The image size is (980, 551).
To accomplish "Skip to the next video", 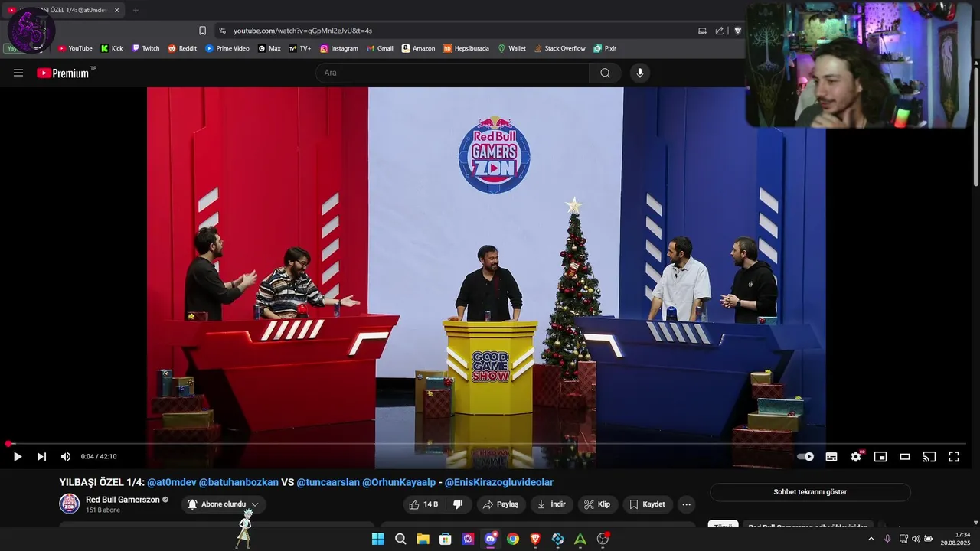I will (x=41, y=457).
